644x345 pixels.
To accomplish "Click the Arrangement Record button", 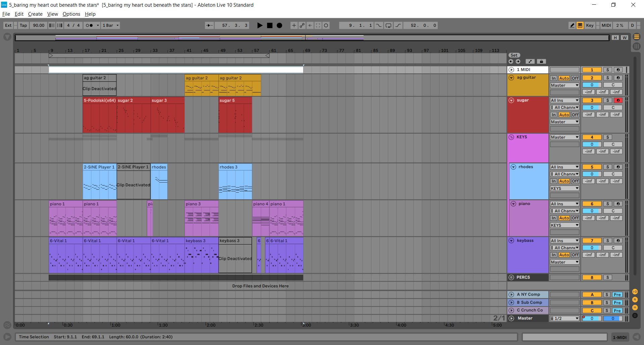I will (x=279, y=25).
